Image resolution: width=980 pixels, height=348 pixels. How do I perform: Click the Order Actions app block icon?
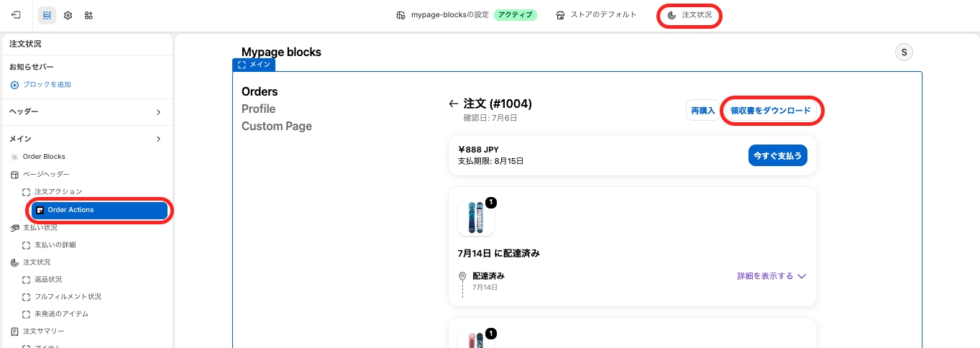pyautogui.click(x=40, y=210)
